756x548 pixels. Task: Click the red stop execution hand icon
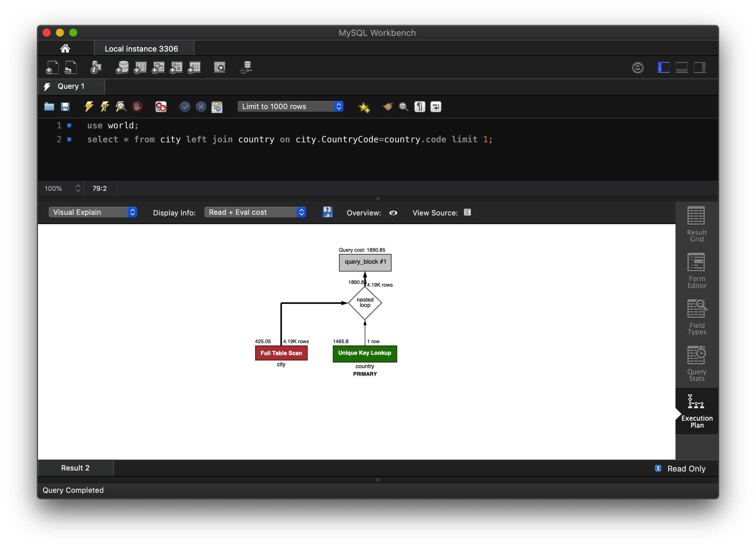pos(137,107)
